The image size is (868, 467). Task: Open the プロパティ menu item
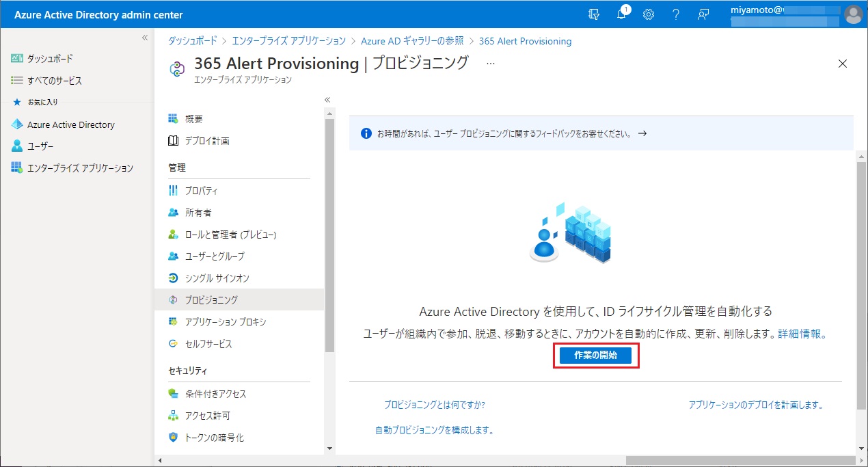[201, 191]
